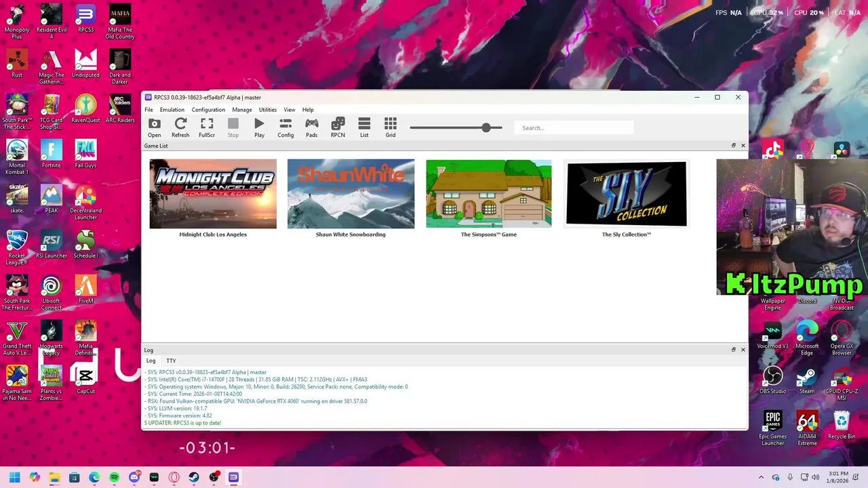
Task: Open the Steam desktop shortcut
Action: [807, 380]
